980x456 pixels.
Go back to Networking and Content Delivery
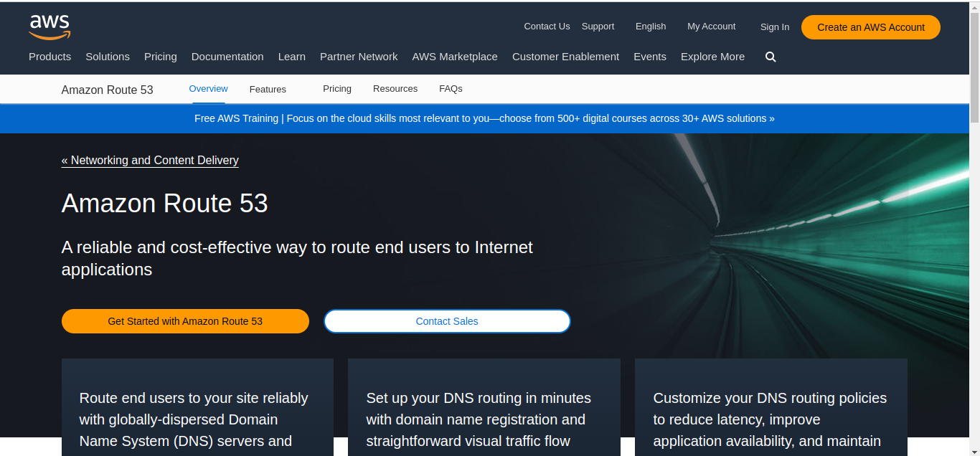click(x=150, y=161)
